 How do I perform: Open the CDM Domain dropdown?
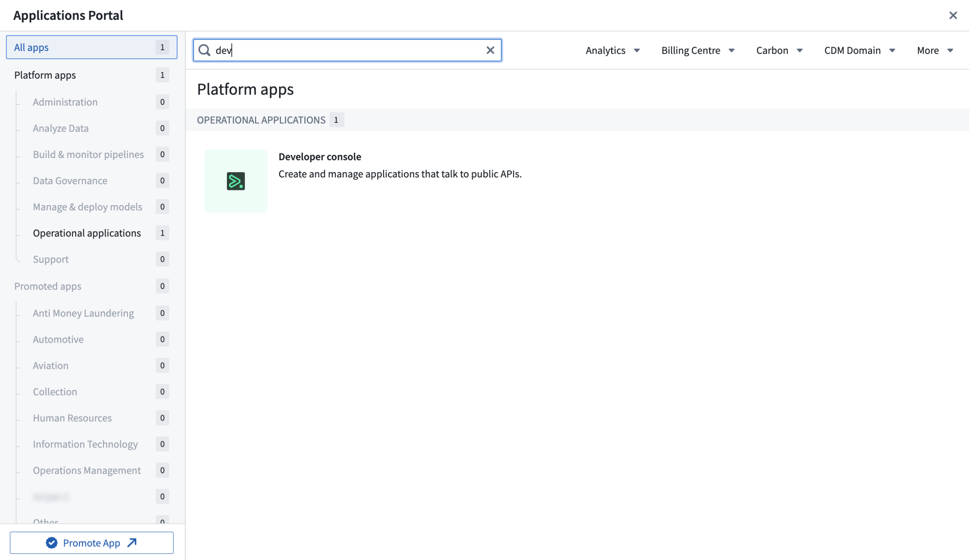click(860, 50)
